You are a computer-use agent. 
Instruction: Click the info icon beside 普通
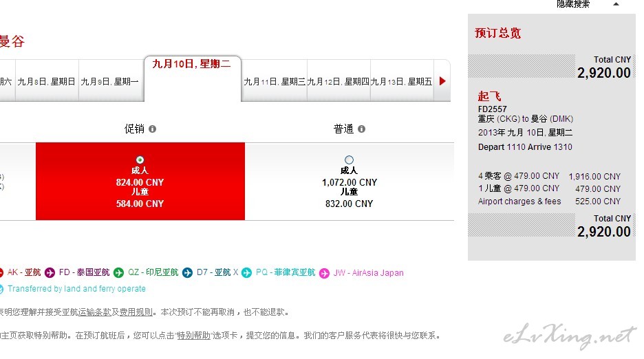click(x=361, y=129)
